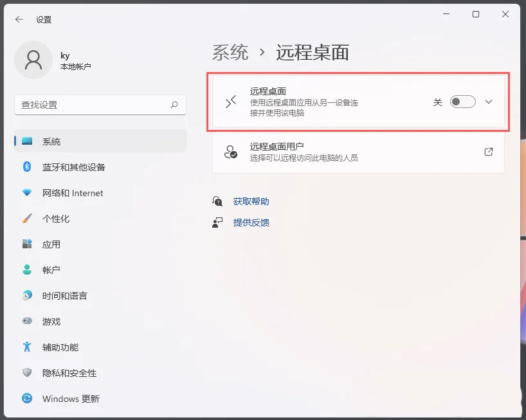Open 帐户 settings
The height and width of the screenshot is (420, 526).
pyautogui.click(x=100, y=269)
